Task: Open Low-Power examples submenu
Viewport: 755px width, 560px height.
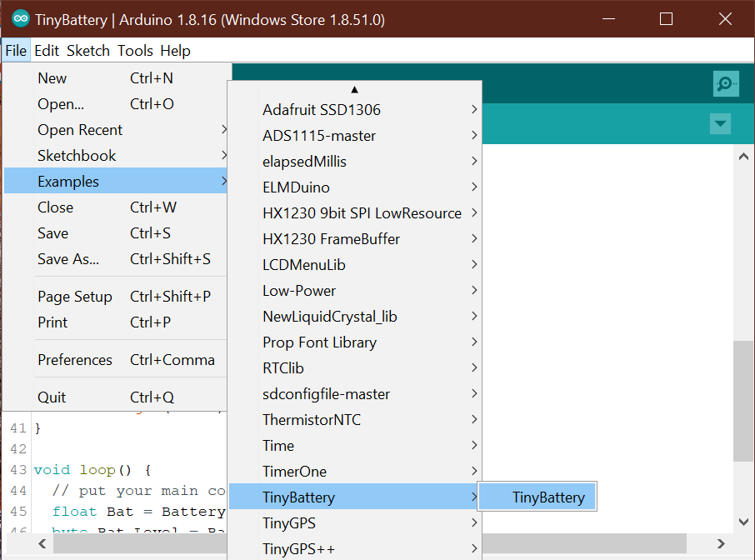Action: [355, 291]
